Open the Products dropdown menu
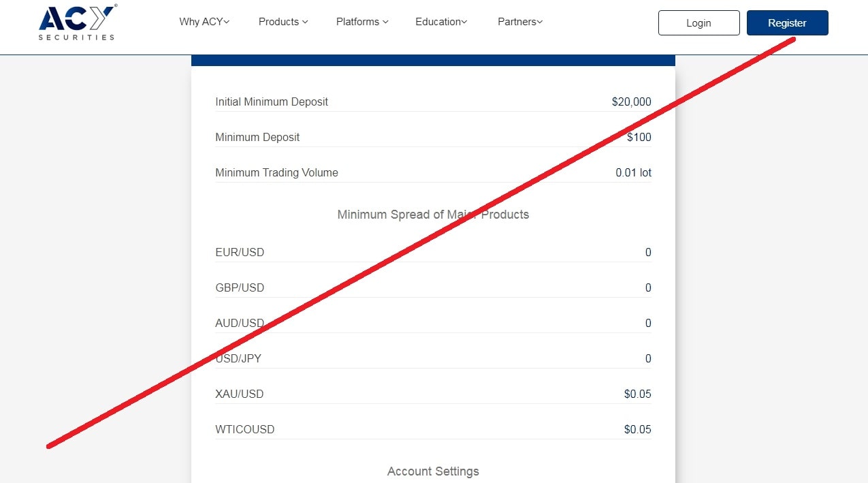Image resolution: width=868 pixels, height=483 pixels. click(283, 22)
